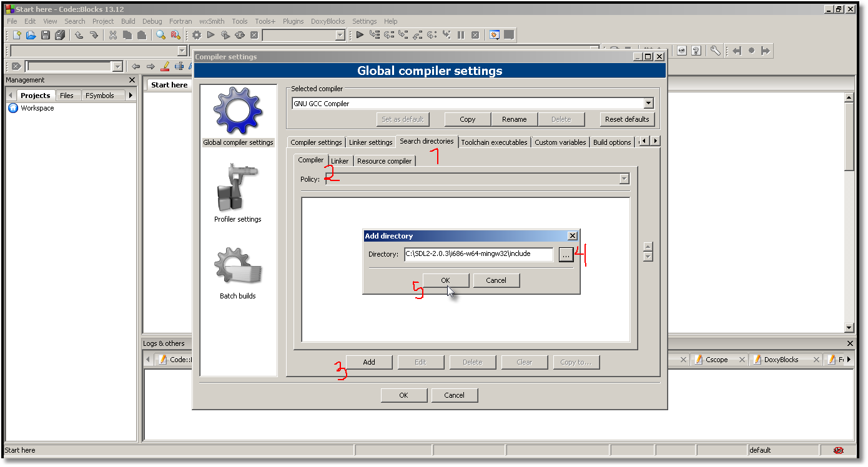Open Find with the magnifier toolbar icon
The image size is (868, 467).
(162, 35)
